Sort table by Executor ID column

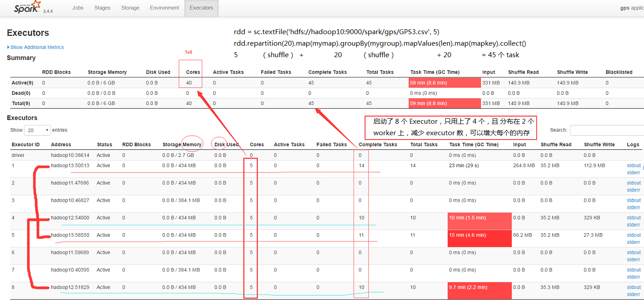point(26,145)
